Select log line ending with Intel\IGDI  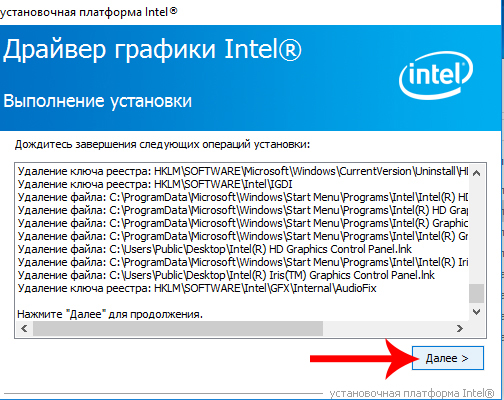click(155, 184)
